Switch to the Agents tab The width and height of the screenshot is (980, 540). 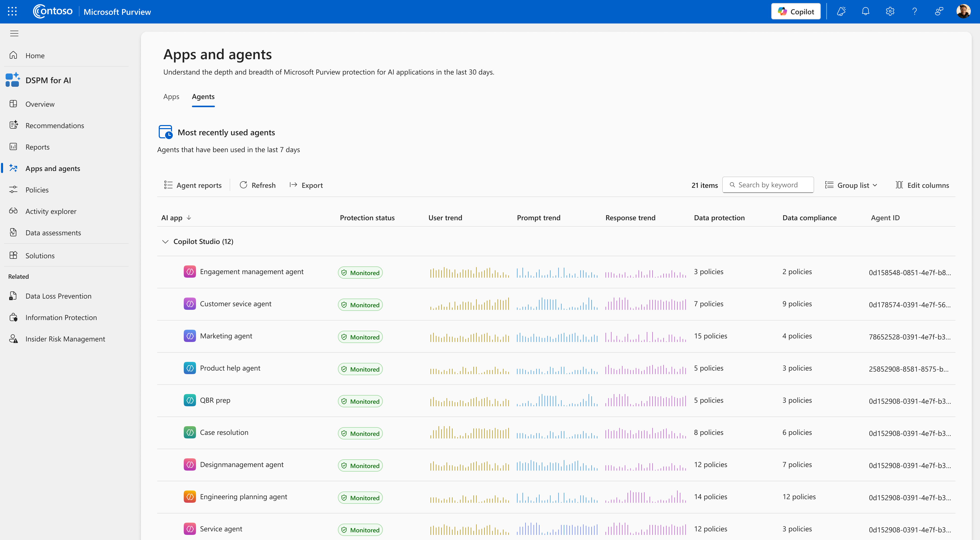[203, 97]
